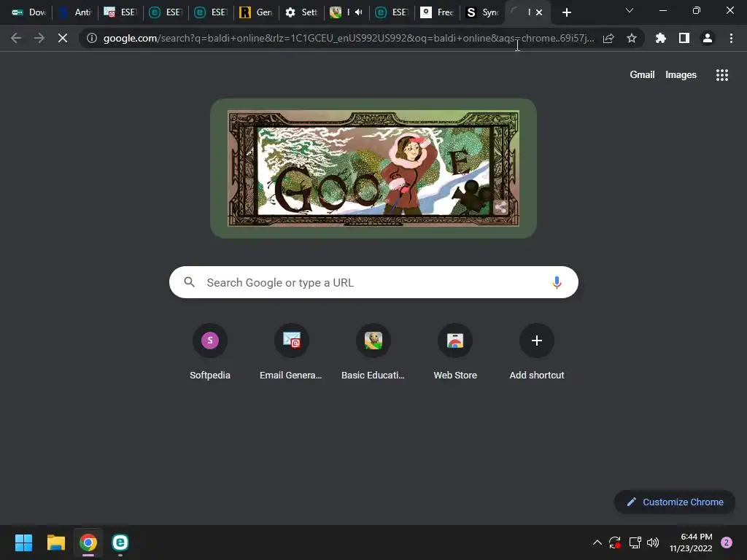Open the Basic Education shortcut

point(373,351)
